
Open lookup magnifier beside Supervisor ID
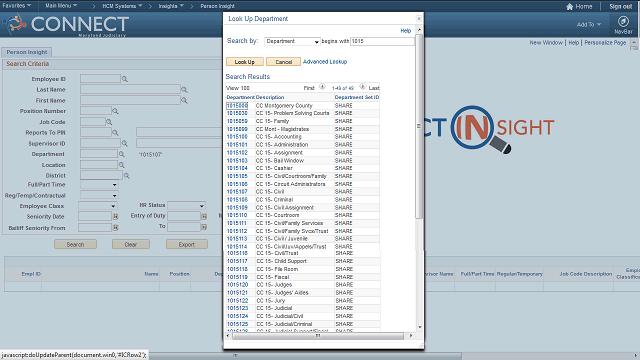[x=125, y=143]
